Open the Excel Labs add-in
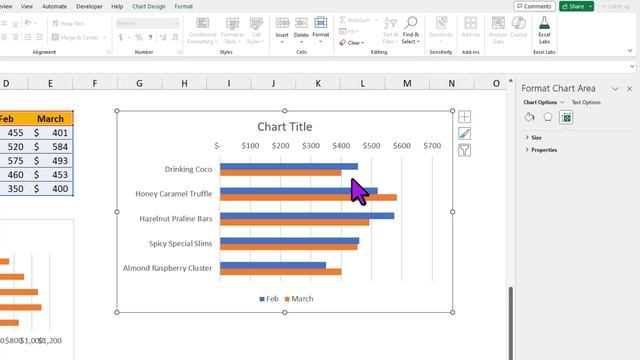 pos(544,30)
